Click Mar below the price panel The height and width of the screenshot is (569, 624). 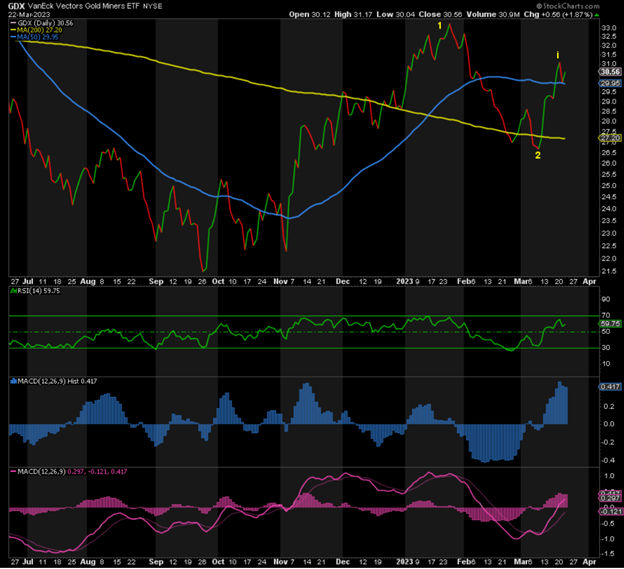(x=521, y=281)
